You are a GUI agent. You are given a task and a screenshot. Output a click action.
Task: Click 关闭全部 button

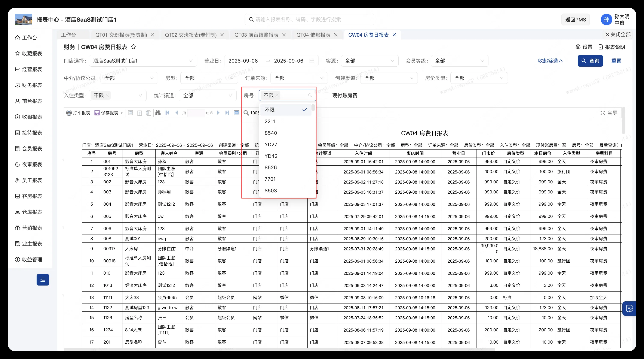(618, 34)
